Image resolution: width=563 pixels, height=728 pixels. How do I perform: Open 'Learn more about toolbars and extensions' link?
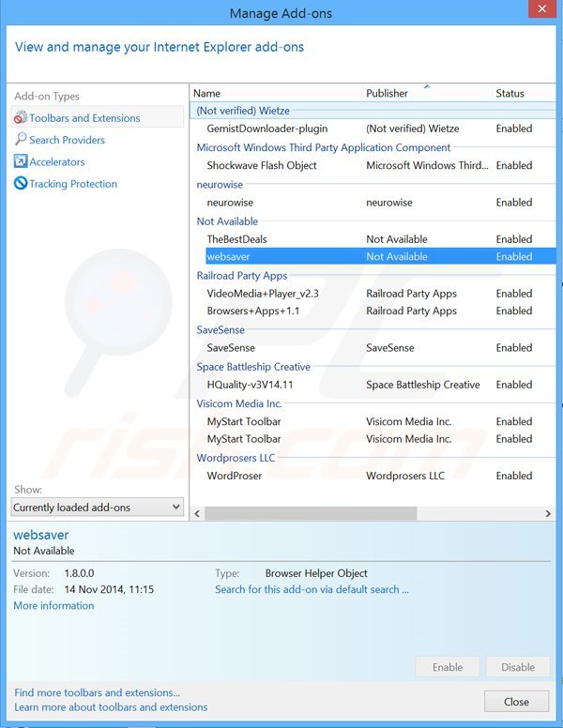click(x=111, y=707)
